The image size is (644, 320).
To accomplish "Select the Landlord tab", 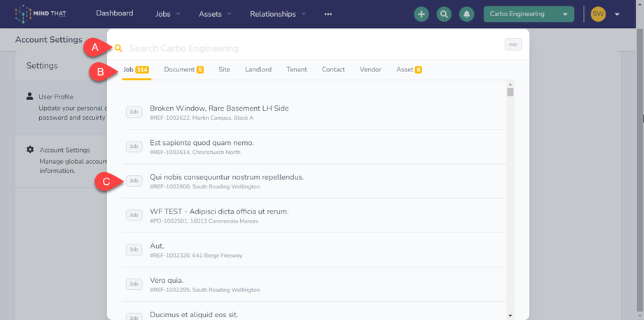I will click(258, 69).
